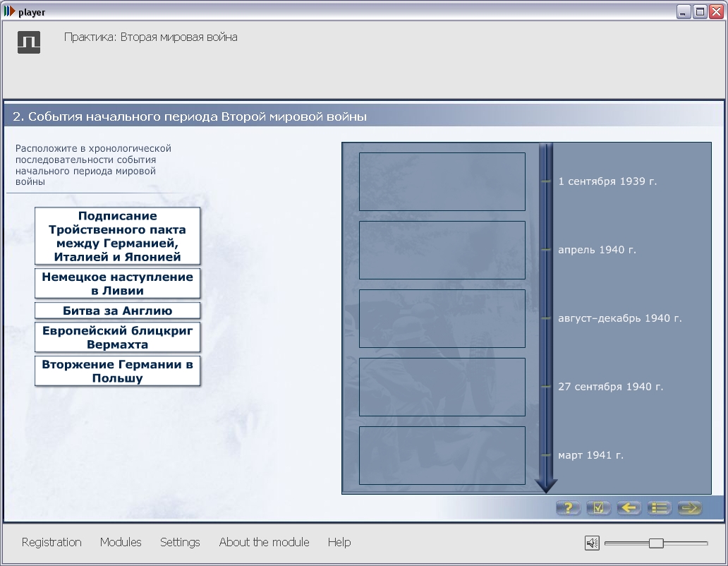
Task: Click the check answer icon
Action: tap(598, 508)
